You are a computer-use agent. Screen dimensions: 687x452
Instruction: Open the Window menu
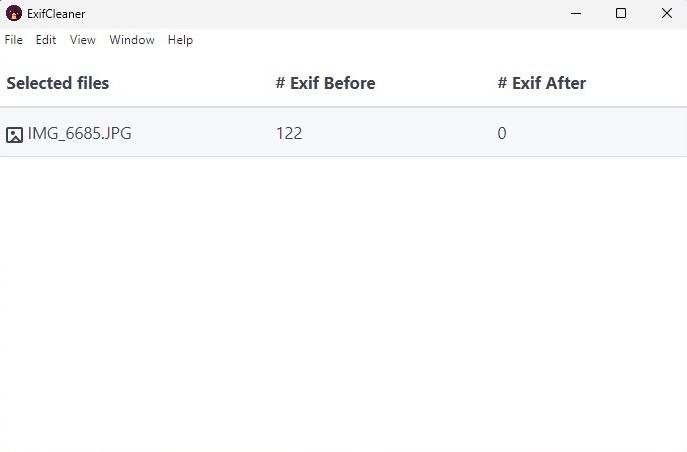[132, 40]
